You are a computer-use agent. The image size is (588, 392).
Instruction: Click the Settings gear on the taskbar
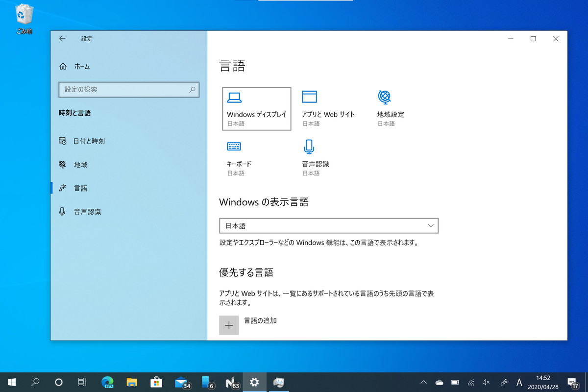click(x=254, y=382)
